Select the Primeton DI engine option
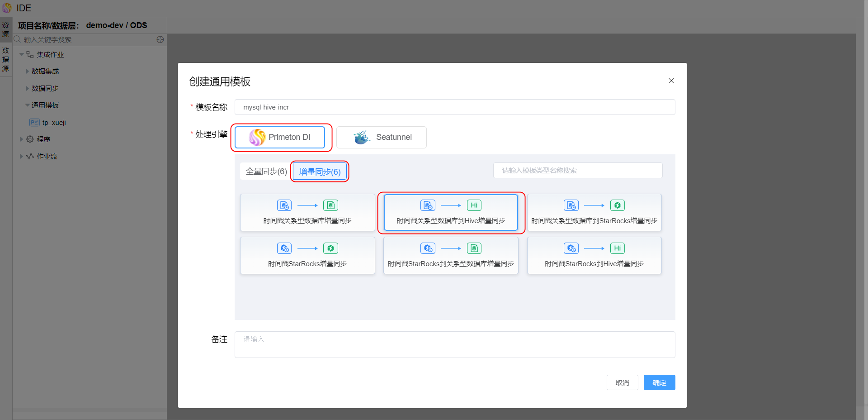 tap(280, 137)
